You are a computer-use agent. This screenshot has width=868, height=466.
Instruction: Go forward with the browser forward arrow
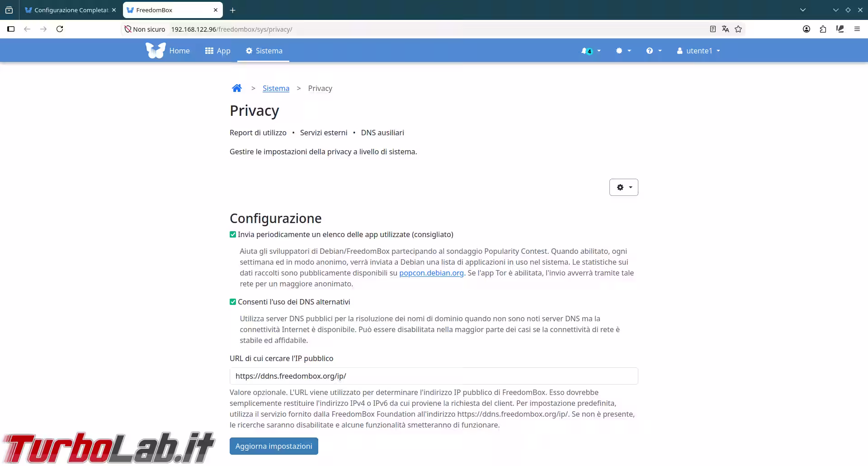(43, 29)
